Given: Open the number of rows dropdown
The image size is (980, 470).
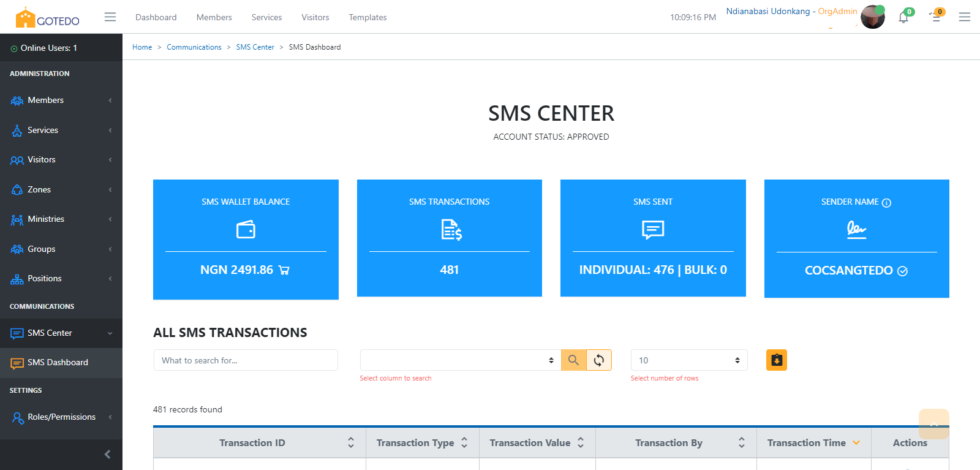Looking at the screenshot, I should 688,360.
